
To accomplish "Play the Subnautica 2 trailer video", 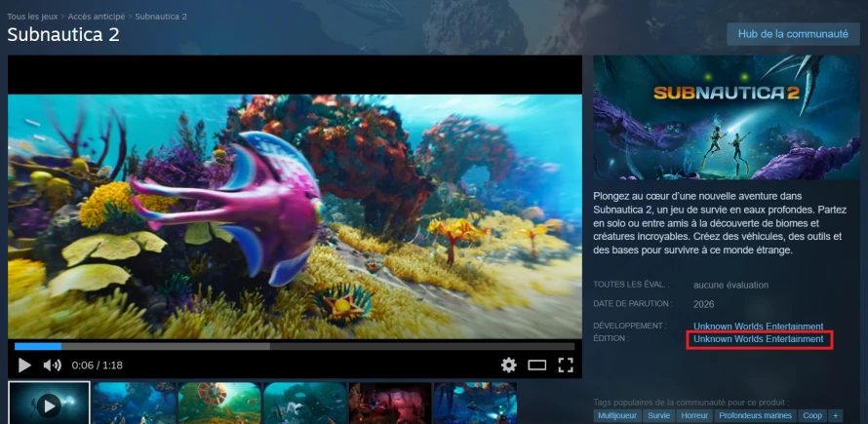I will click(x=24, y=365).
